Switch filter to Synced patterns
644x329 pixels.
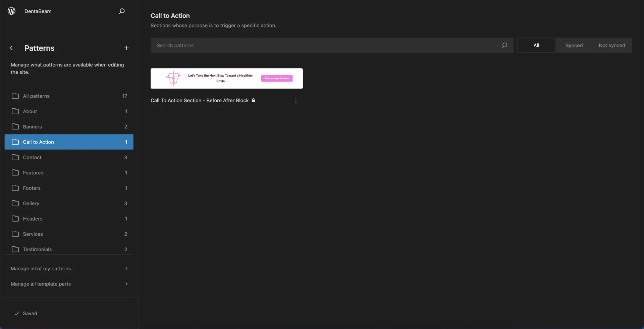[x=574, y=45]
